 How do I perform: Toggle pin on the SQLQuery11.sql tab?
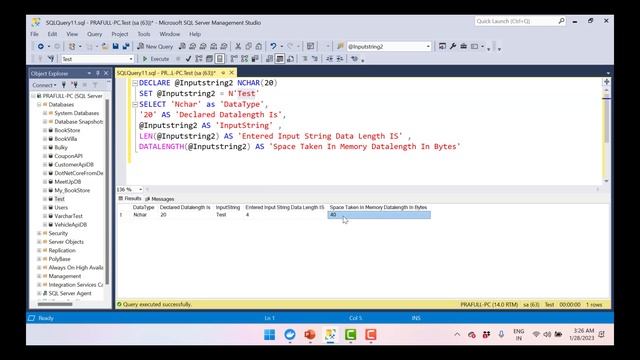223,73
